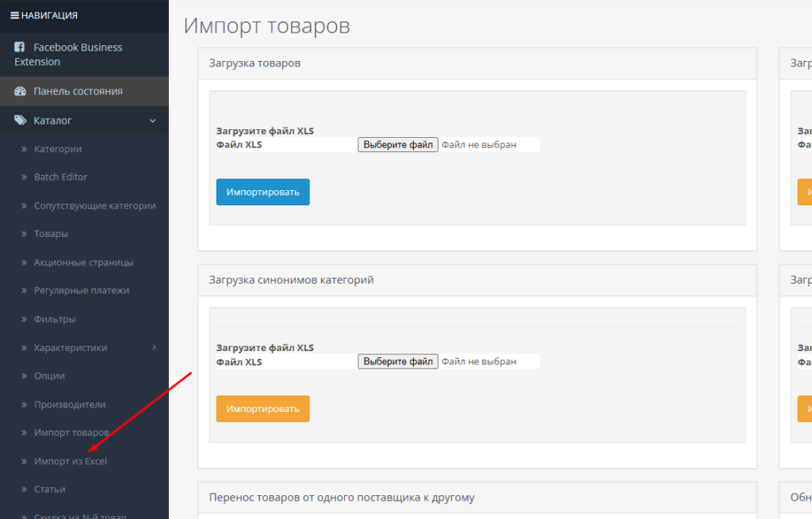Collapse the Каталог menu chevron
This screenshot has height=519, width=812.
[x=153, y=120]
